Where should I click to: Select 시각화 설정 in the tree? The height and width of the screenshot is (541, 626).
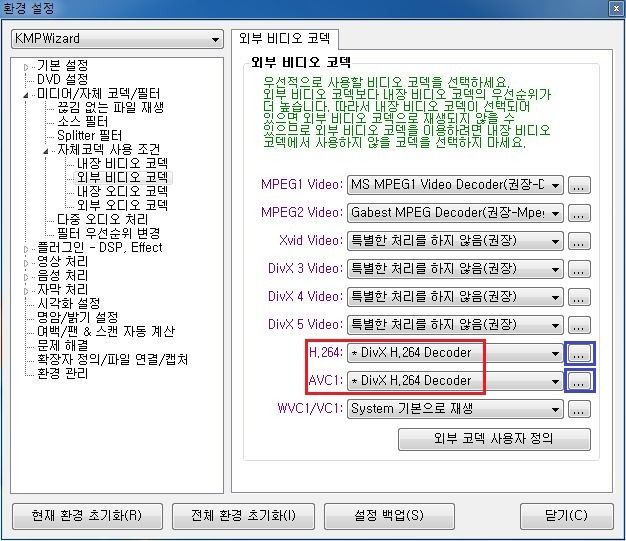click(68, 303)
